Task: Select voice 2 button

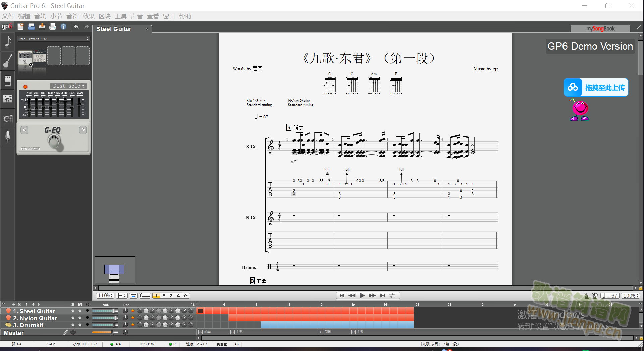Action: (164, 296)
